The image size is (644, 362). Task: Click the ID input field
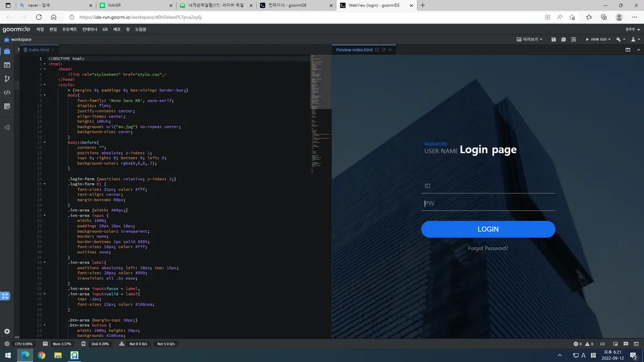488,186
